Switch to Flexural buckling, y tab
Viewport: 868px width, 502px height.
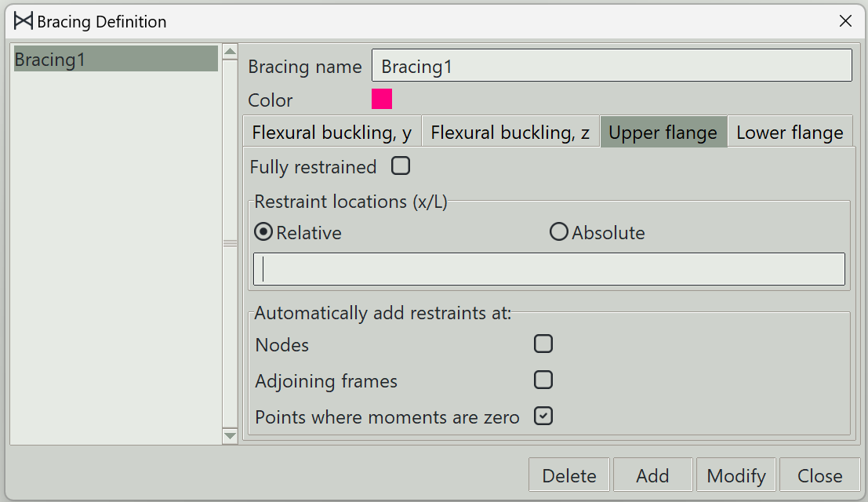pos(332,132)
